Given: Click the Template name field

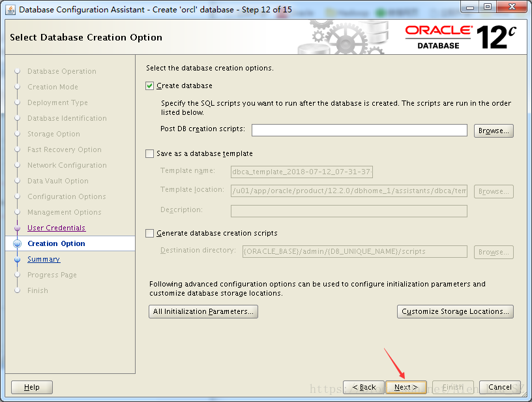Looking at the screenshot, I should click(302, 172).
